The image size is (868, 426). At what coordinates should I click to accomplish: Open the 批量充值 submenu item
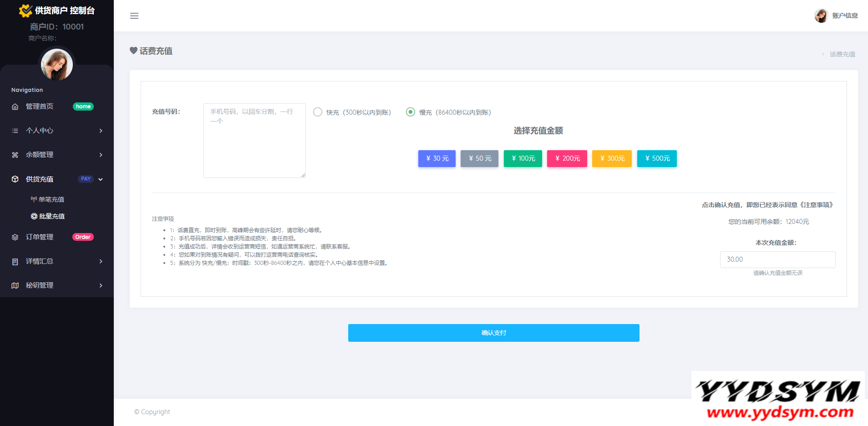[x=51, y=216]
